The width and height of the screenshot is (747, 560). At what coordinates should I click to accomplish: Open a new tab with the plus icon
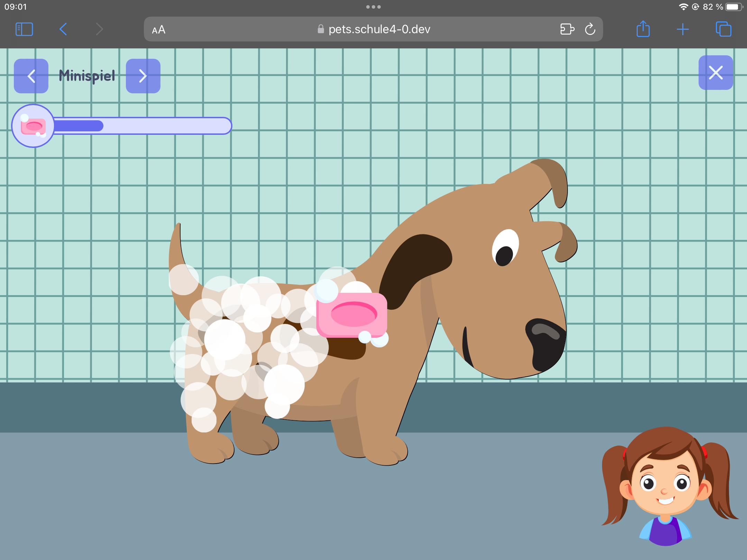click(x=683, y=29)
